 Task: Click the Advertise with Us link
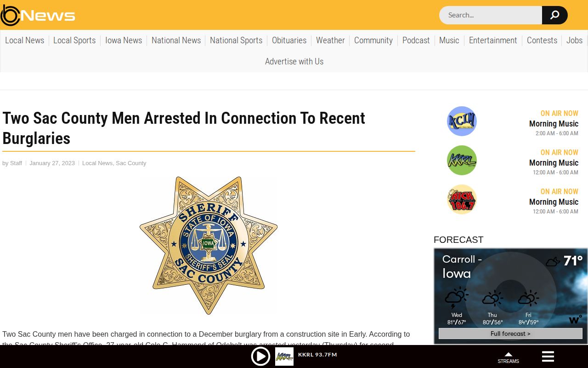click(x=294, y=62)
